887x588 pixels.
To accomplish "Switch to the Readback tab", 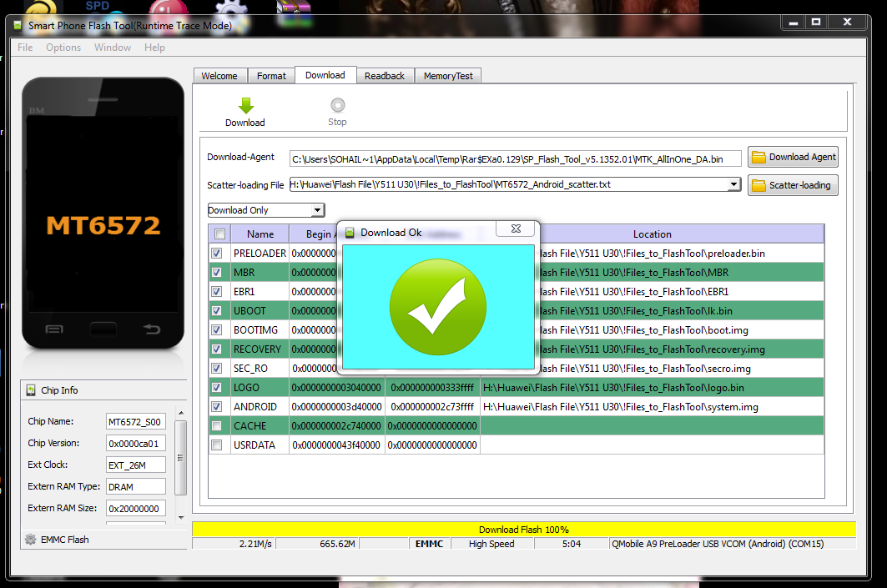I will click(x=385, y=76).
